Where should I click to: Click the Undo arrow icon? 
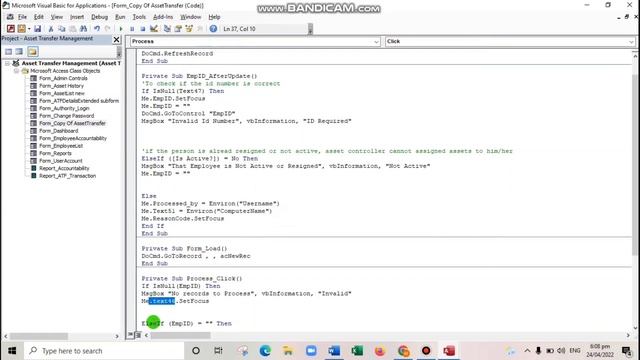[97, 29]
